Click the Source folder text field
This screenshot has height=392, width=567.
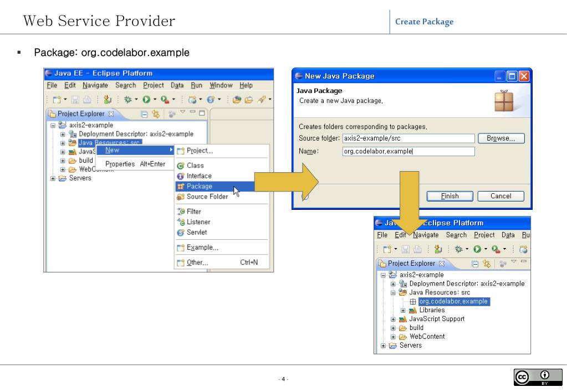[x=408, y=138]
